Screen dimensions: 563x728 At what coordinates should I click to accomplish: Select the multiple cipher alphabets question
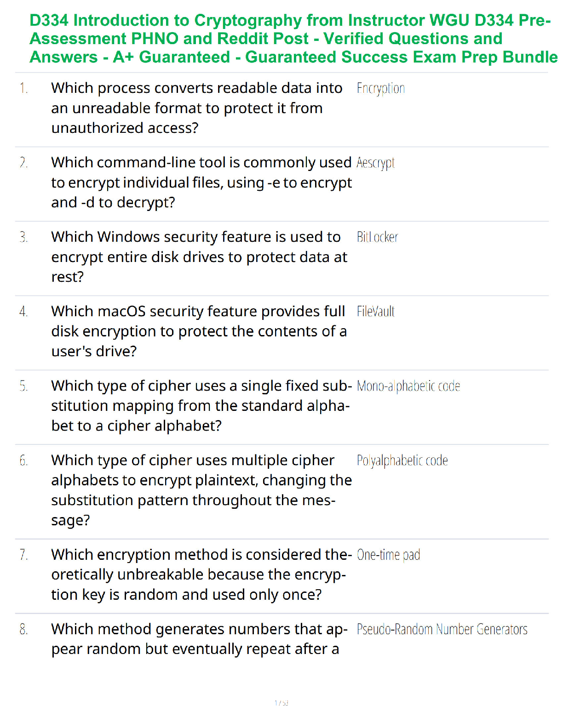tap(201, 490)
